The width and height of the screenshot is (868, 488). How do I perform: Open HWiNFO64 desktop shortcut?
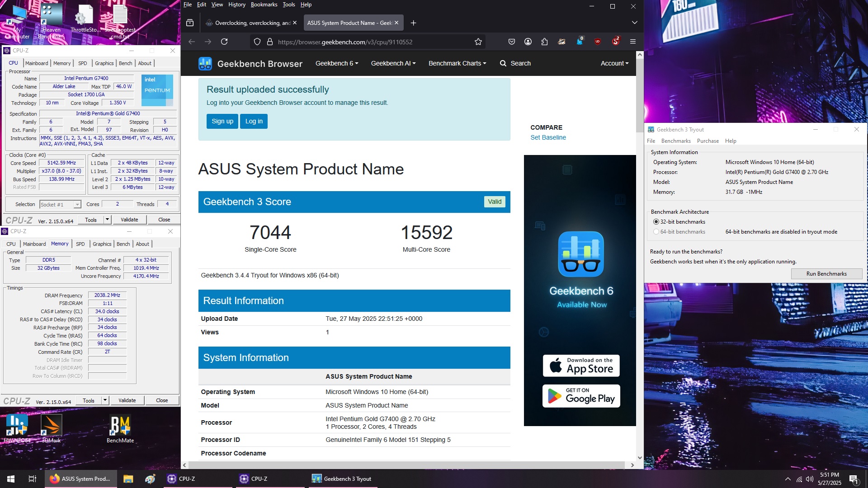pyautogui.click(x=17, y=428)
